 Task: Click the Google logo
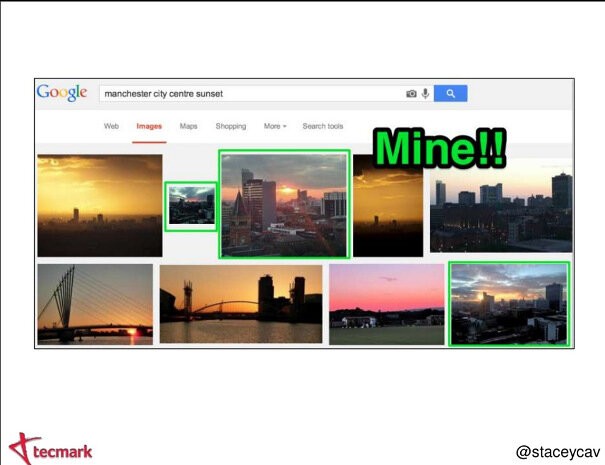coord(62,93)
